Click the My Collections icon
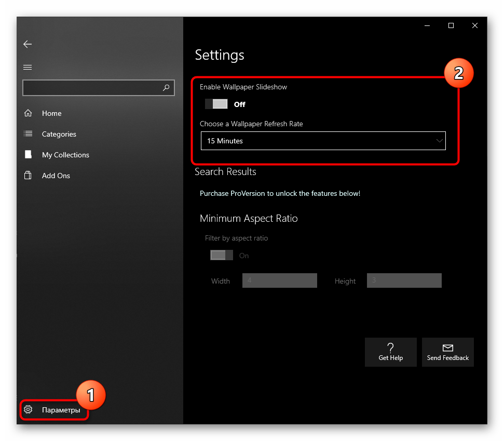The image size is (504, 441). tap(28, 155)
